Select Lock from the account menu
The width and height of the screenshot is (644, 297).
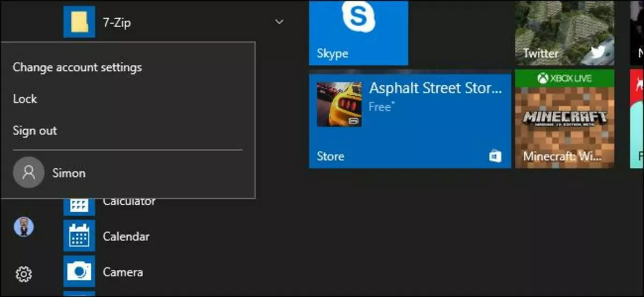[25, 99]
